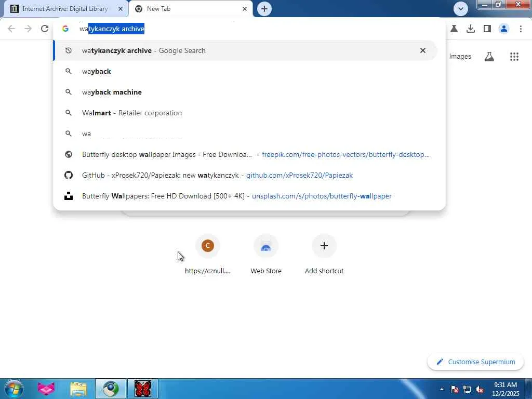This screenshot has width=532, height=399.
Task: Open the Windows Start button
Action: pyautogui.click(x=14, y=389)
